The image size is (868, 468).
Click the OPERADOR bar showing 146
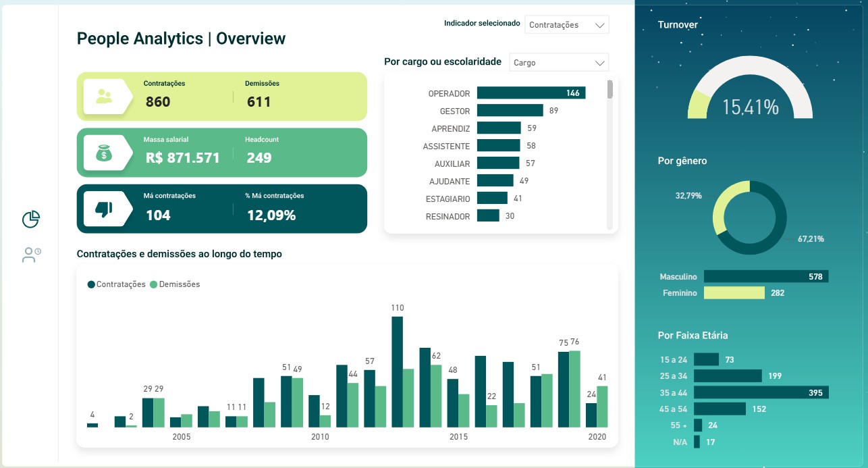[x=530, y=93]
